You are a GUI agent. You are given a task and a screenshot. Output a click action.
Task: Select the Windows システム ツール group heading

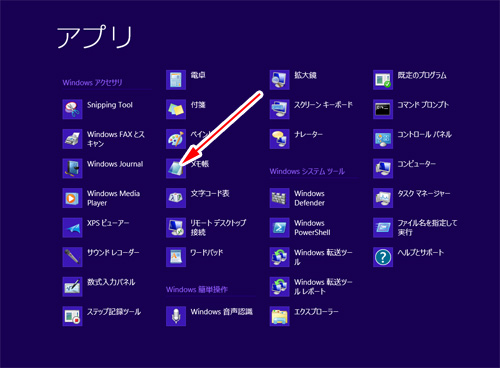click(307, 171)
